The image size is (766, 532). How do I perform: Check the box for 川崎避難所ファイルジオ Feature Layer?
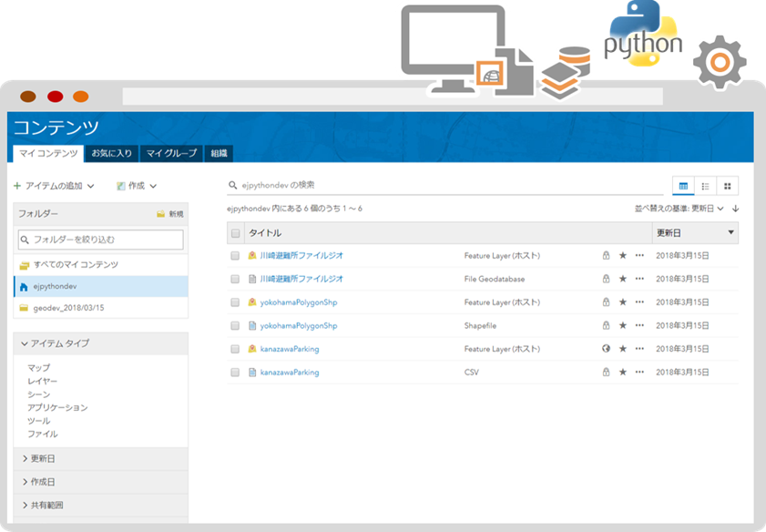235,255
